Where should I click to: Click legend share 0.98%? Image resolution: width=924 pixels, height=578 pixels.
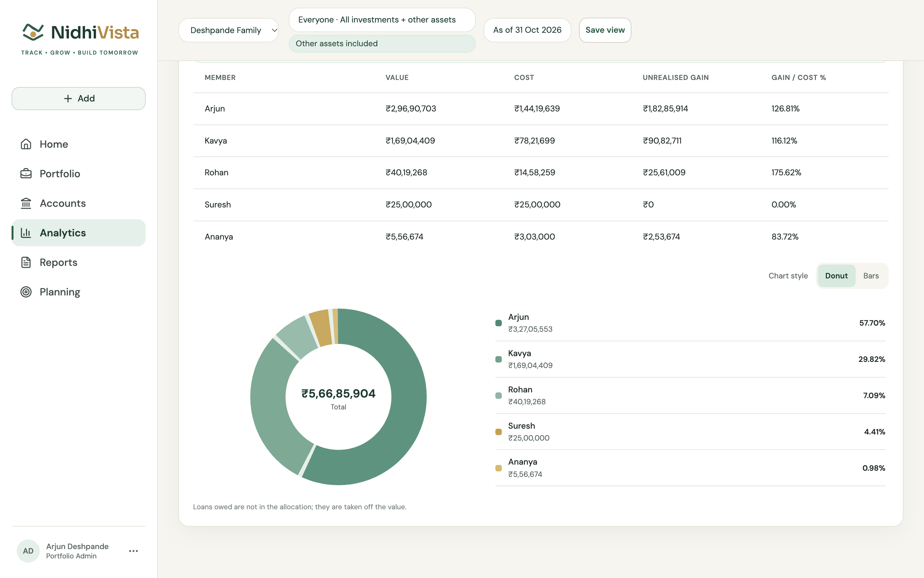pos(874,468)
